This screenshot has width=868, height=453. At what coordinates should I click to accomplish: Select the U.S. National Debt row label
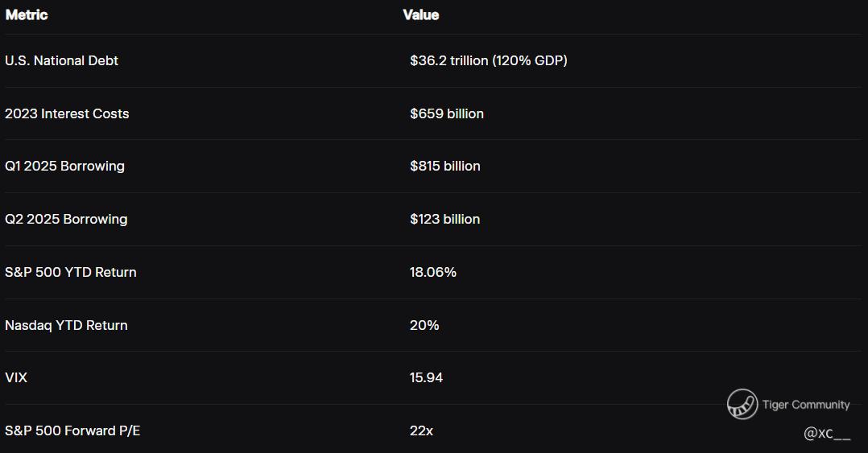pos(61,60)
